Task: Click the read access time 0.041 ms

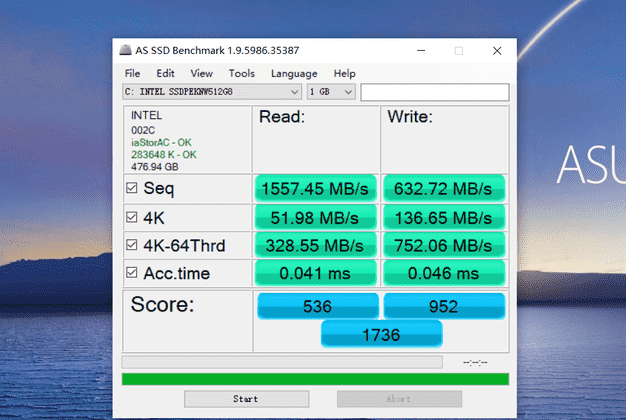Action: point(315,273)
